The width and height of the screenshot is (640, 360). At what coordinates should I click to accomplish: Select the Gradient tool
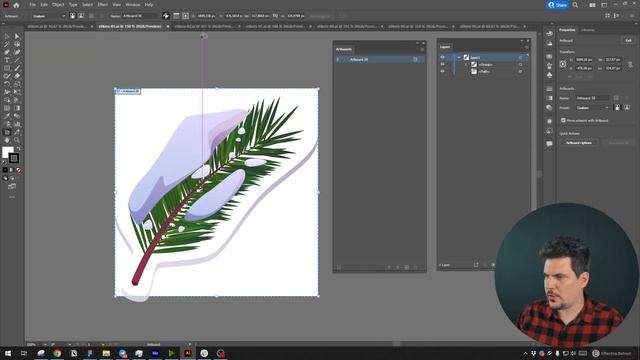(x=17, y=108)
